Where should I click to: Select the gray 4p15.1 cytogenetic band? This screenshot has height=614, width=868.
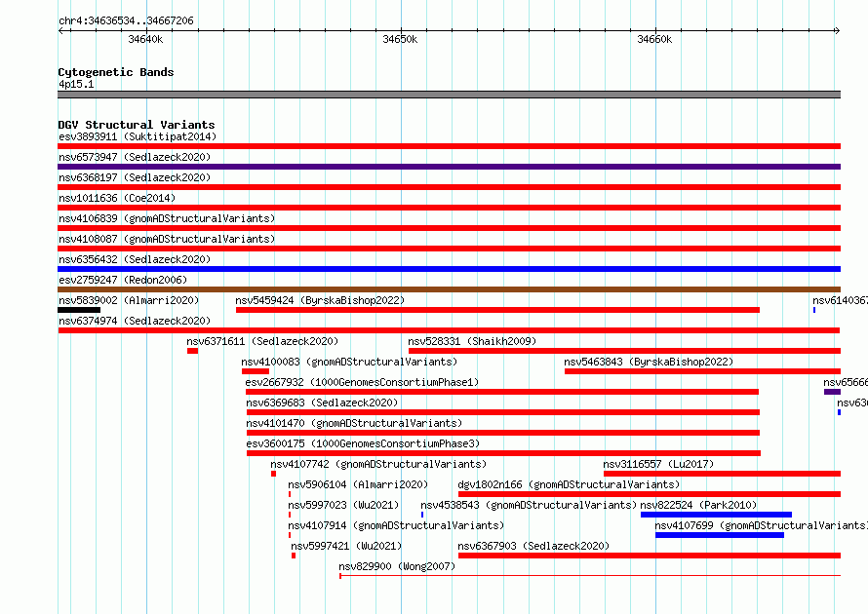449,95
